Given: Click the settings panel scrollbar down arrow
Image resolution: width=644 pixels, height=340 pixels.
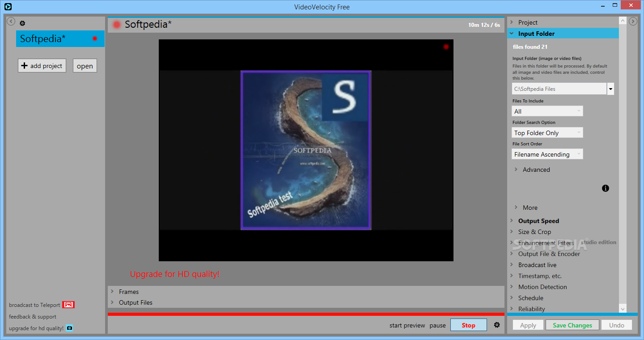Looking at the screenshot, I should [623, 309].
